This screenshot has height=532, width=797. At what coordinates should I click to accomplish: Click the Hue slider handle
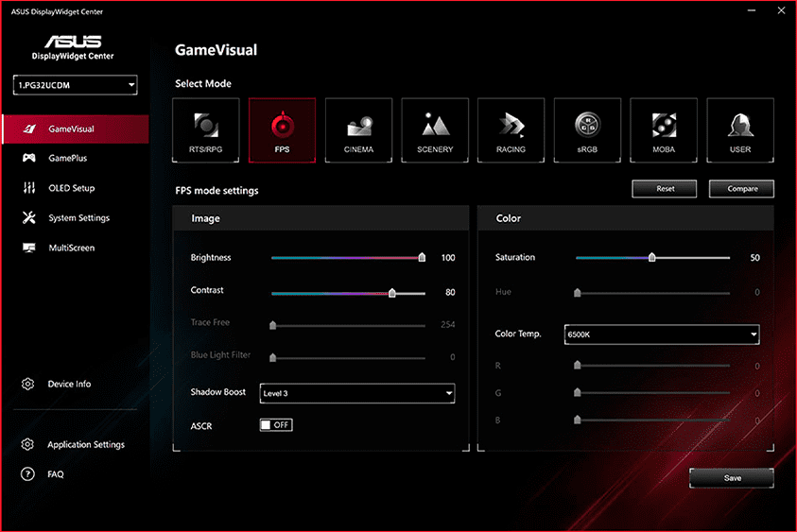point(577,293)
